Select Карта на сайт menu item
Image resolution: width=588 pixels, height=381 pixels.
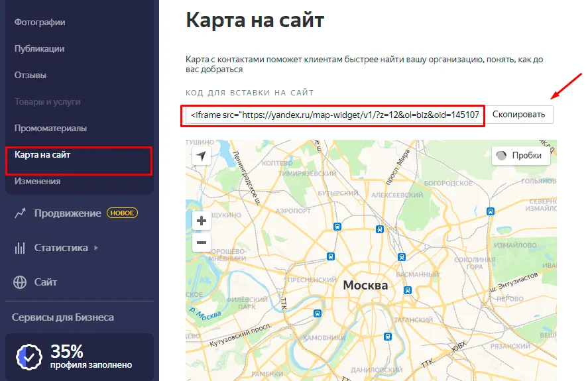click(42, 155)
